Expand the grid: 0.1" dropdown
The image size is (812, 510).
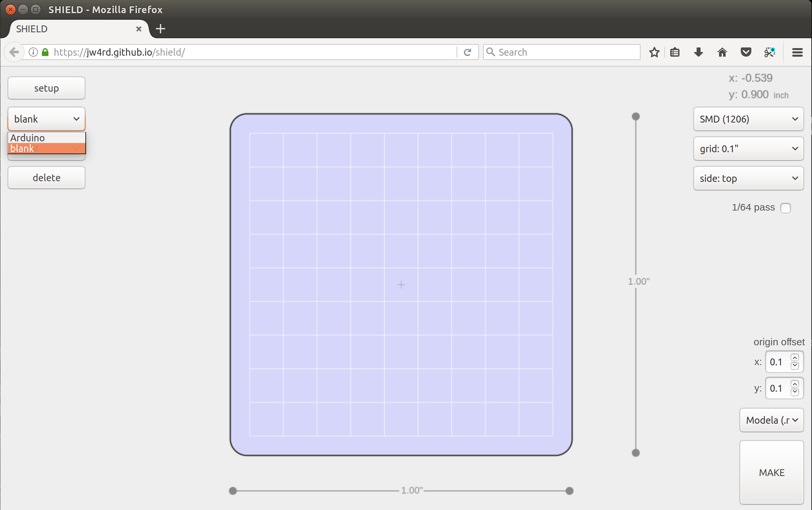pyautogui.click(x=748, y=149)
